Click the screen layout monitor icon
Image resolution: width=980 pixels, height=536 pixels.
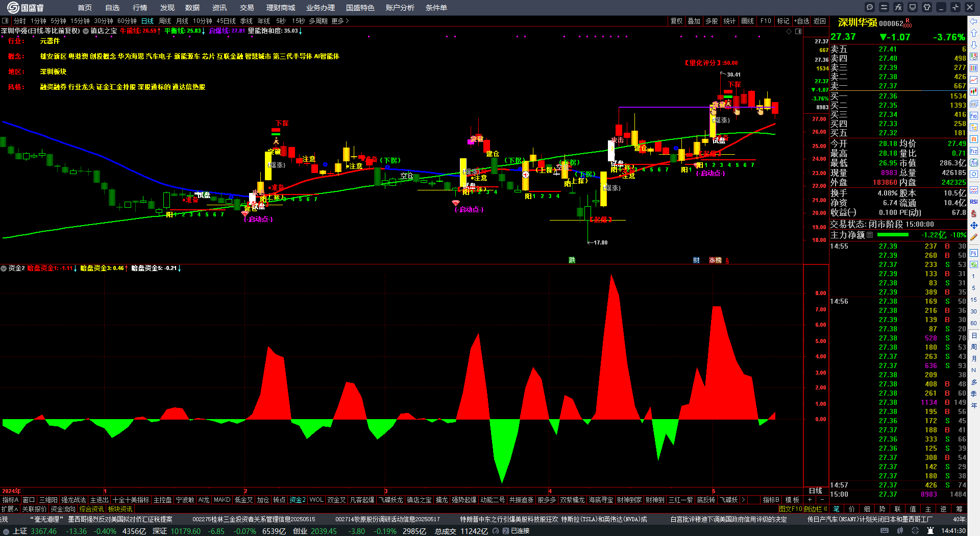[x=913, y=7]
